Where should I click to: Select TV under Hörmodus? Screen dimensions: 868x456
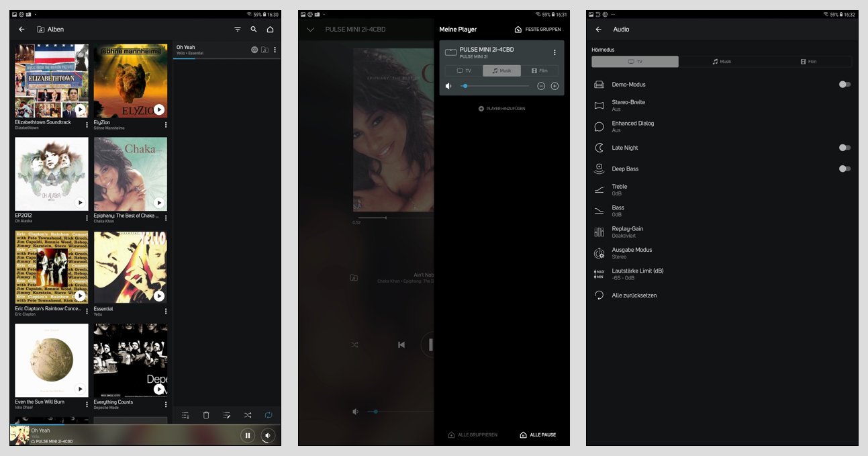[x=635, y=62]
